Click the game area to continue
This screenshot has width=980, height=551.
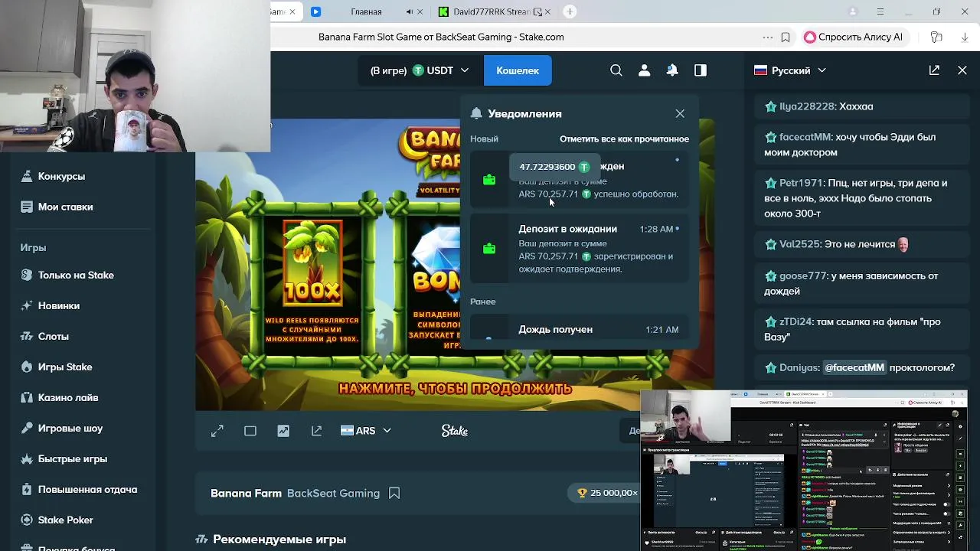click(455, 264)
